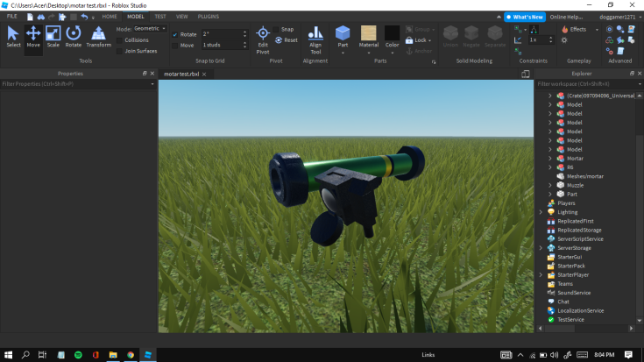The image size is (644, 362).
Task: Click the What's New button
Action: [x=525, y=17]
